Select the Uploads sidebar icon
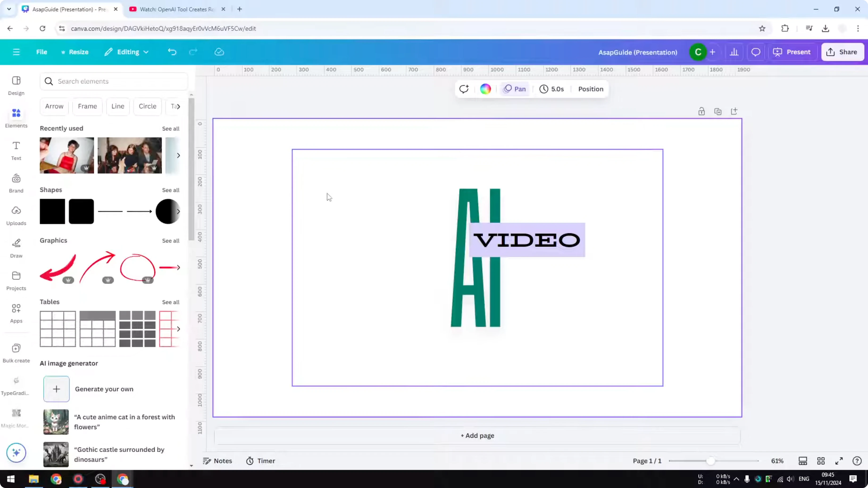This screenshot has height=488, width=868. [16, 215]
